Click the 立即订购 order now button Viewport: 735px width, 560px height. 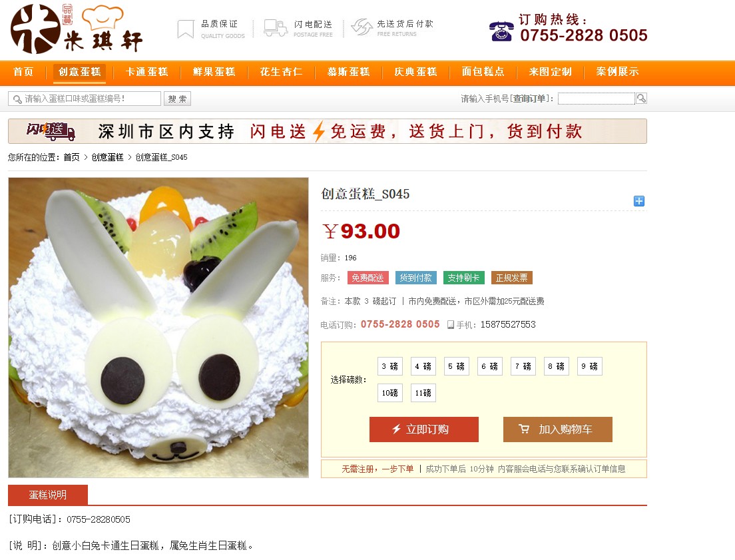pos(423,429)
